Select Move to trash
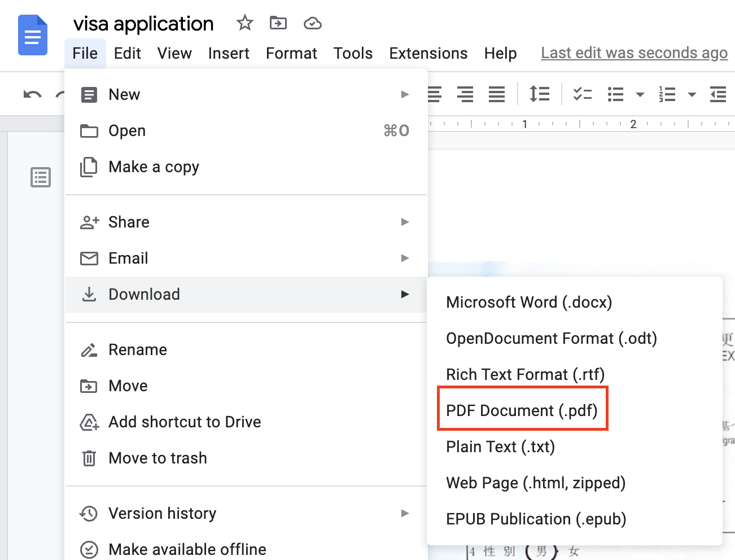Screen dimensions: 735x560 click(246, 458)
